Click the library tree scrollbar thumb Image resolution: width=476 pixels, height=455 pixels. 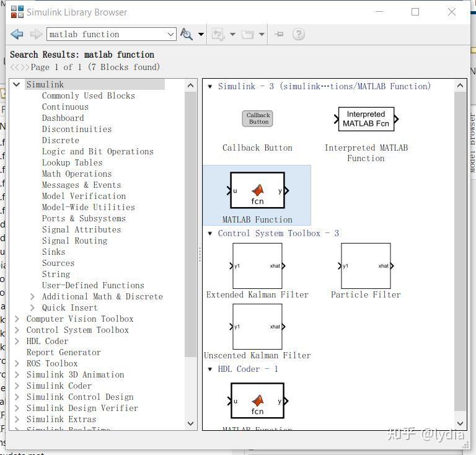(191, 224)
